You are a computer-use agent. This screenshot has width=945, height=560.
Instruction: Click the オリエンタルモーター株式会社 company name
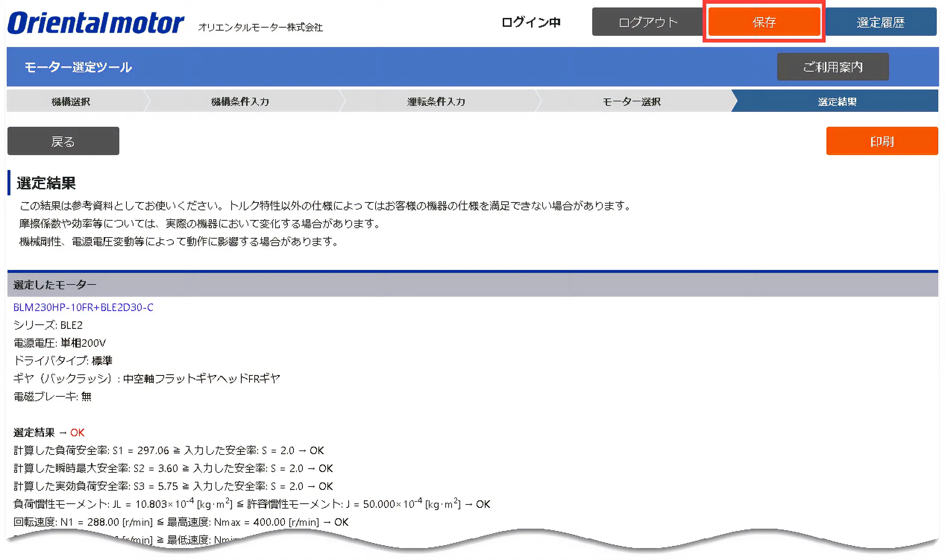click(x=260, y=27)
